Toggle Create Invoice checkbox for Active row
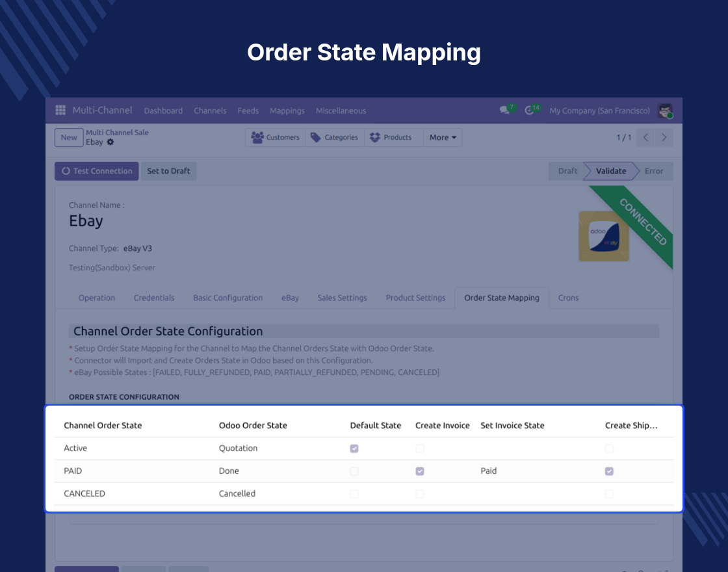 (x=420, y=448)
